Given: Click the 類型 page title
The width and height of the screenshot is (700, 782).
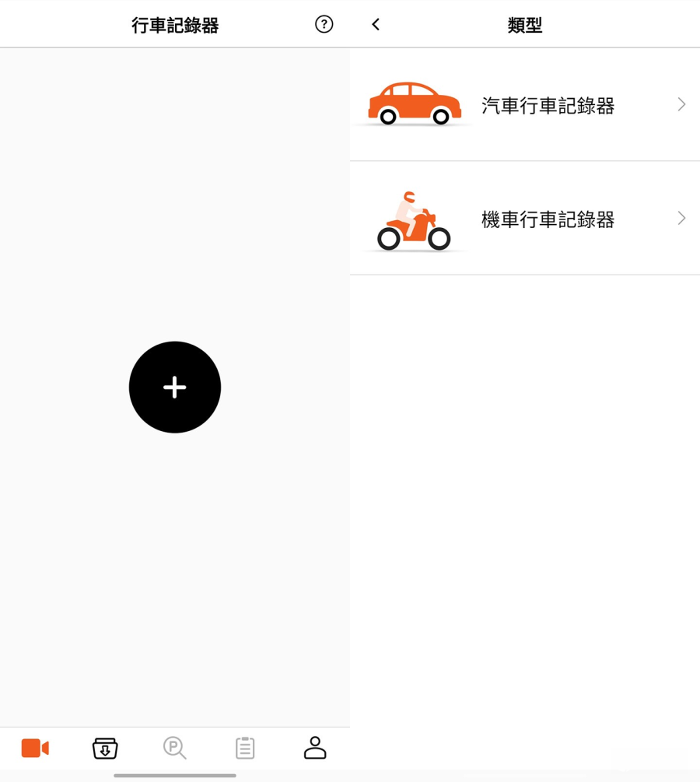Looking at the screenshot, I should tap(525, 25).
